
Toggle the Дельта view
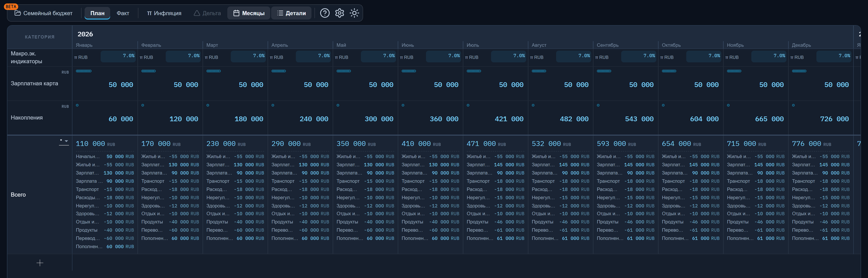[207, 13]
